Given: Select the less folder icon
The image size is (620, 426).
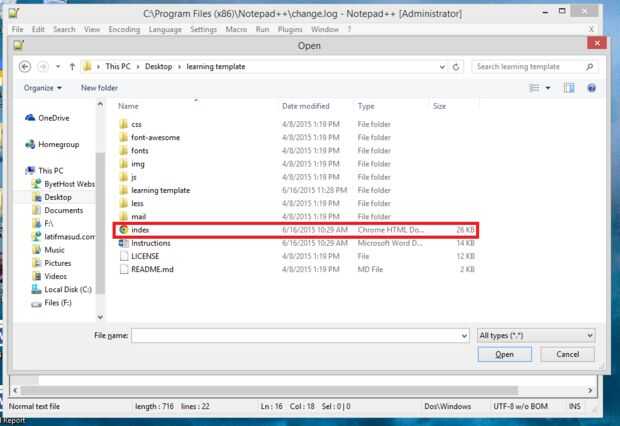Looking at the screenshot, I should click(x=123, y=203).
